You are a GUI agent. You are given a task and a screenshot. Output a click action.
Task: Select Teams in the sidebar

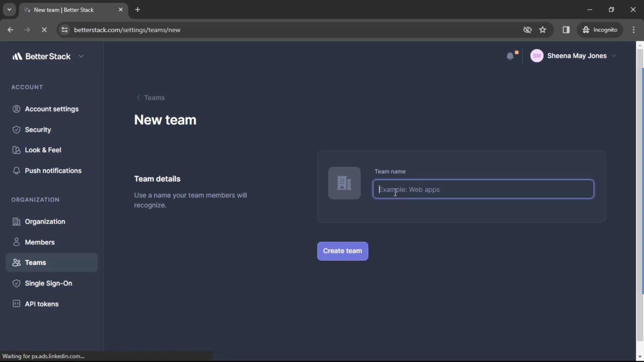pos(51,262)
